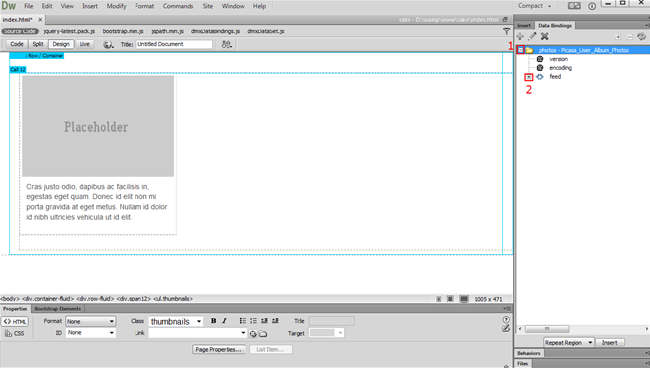Screen dimensions: 650x368
Task: Click the delete X icon in Data Bindings
Action: (x=545, y=36)
